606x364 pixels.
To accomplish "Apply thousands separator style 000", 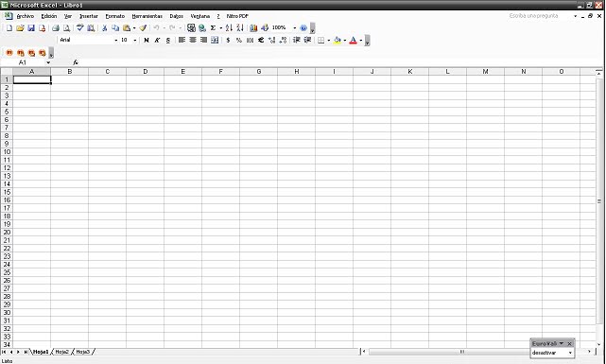I will coord(250,41).
